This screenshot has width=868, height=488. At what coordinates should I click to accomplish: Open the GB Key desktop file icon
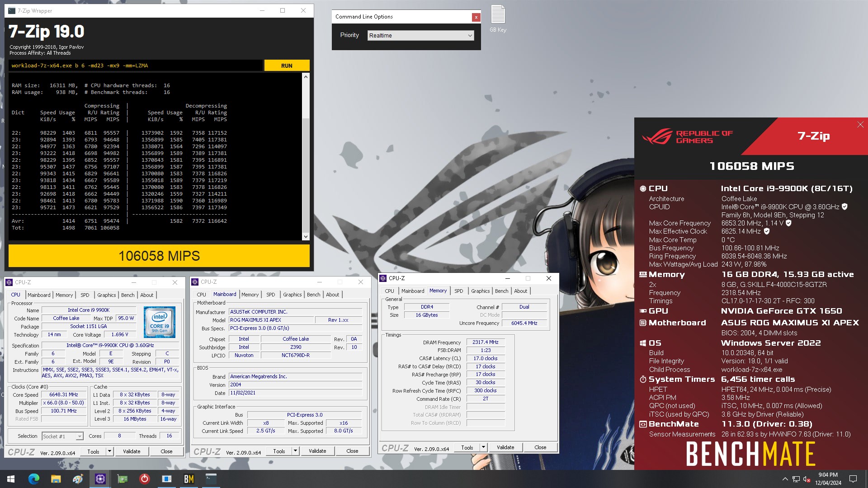tap(498, 19)
